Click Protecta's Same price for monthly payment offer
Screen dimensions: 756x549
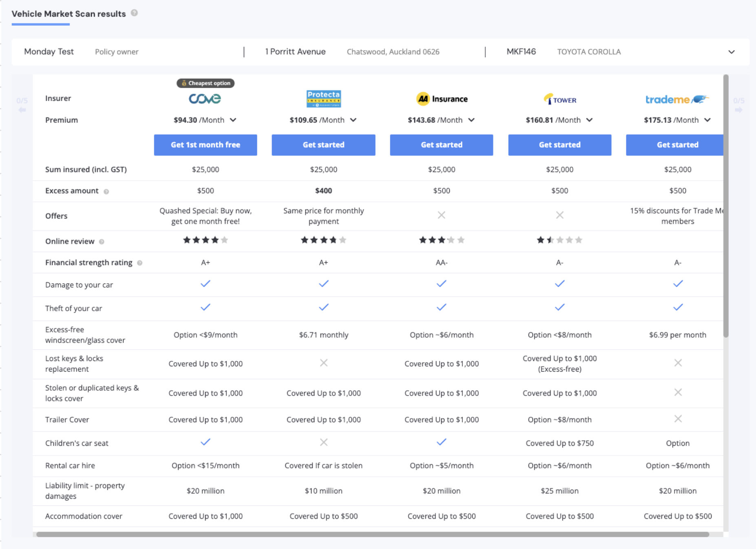324,216
